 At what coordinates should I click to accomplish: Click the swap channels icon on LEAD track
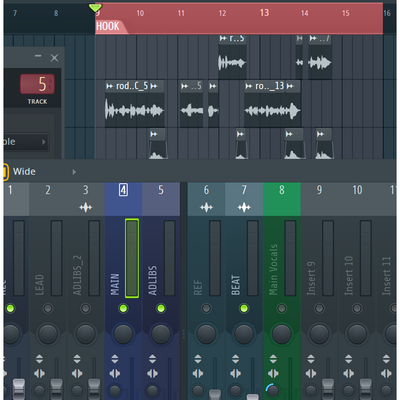click(39, 373)
